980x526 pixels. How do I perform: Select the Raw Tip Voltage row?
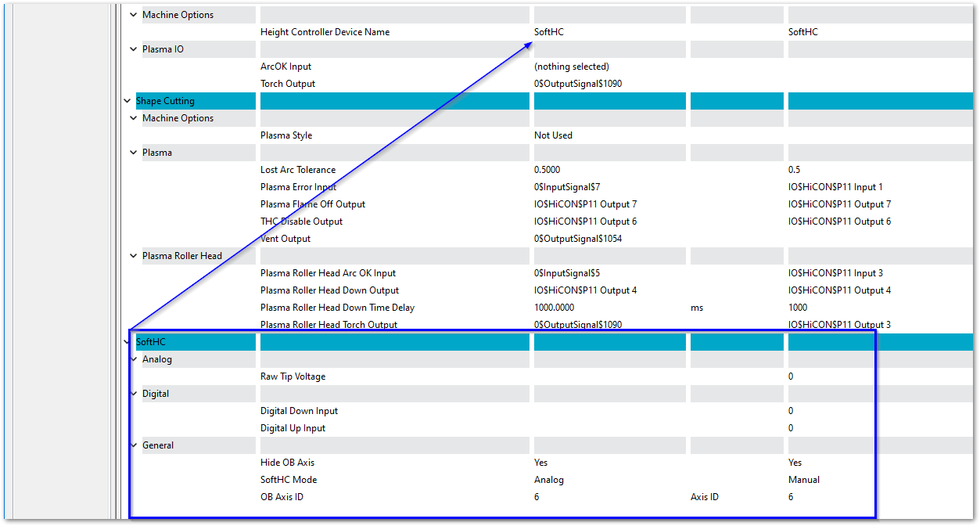[293, 376]
